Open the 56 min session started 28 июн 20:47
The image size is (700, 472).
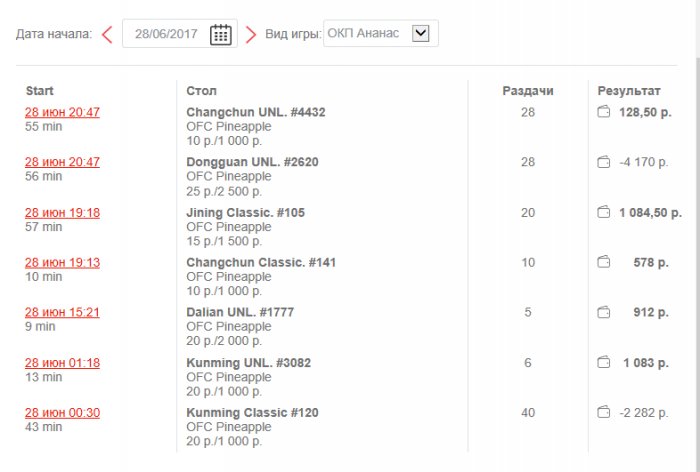(x=62, y=162)
